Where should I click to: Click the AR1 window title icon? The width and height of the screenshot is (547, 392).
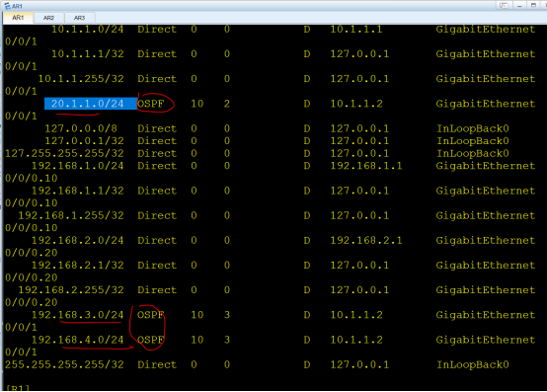pos(7,6)
